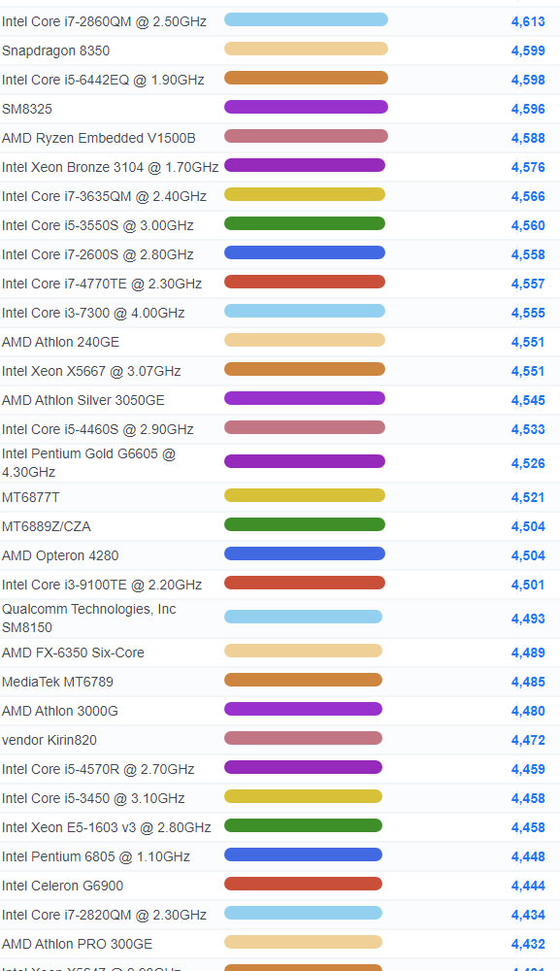Open Intel Core i3-7300 @ 4.00GHz link
The width and height of the screenshot is (560, 971).
point(93,313)
